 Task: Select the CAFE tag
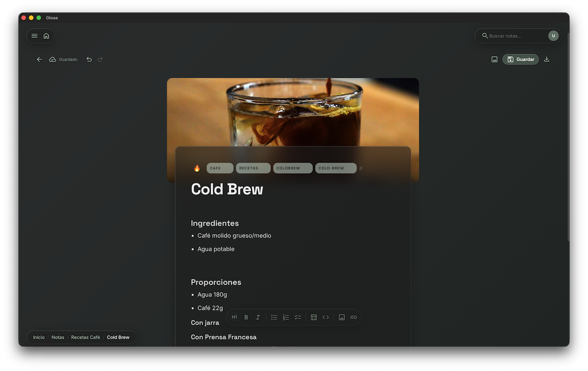[x=220, y=168]
